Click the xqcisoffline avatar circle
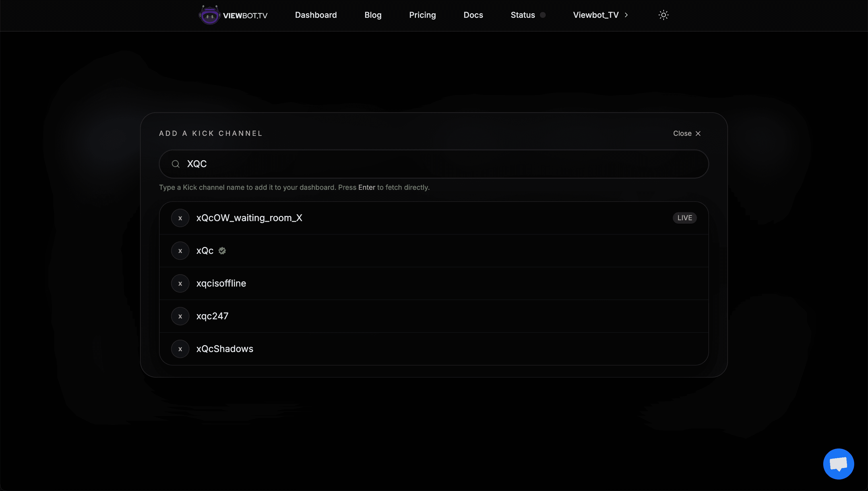 [x=180, y=283]
